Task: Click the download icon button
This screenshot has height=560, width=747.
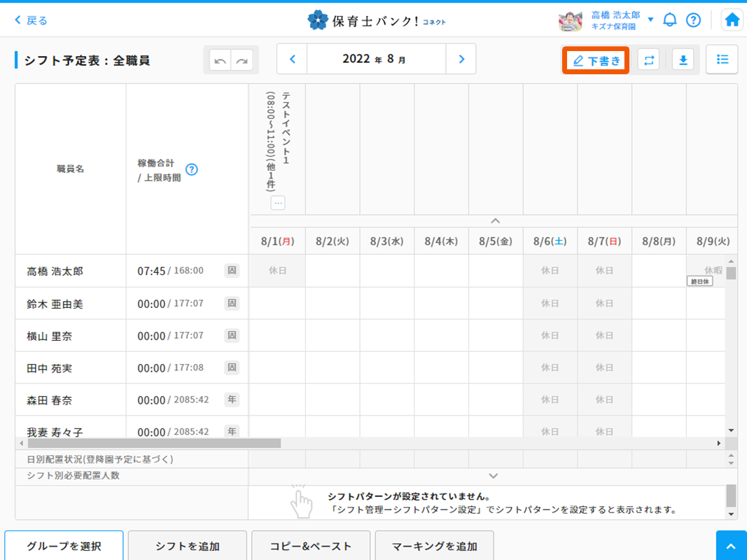Action: (683, 60)
